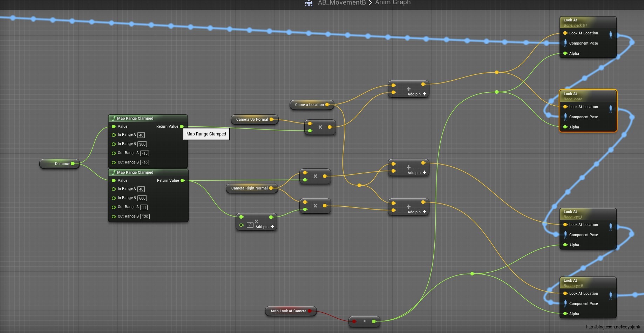Edit Out Range A value 11
644x333 pixels.
tap(144, 207)
